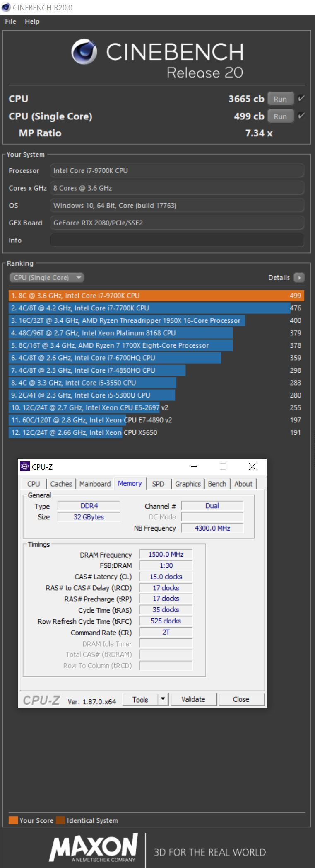Minimize the CPU-Z window
Image resolution: width=315 pixels, height=868 pixels.
coord(195,467)
